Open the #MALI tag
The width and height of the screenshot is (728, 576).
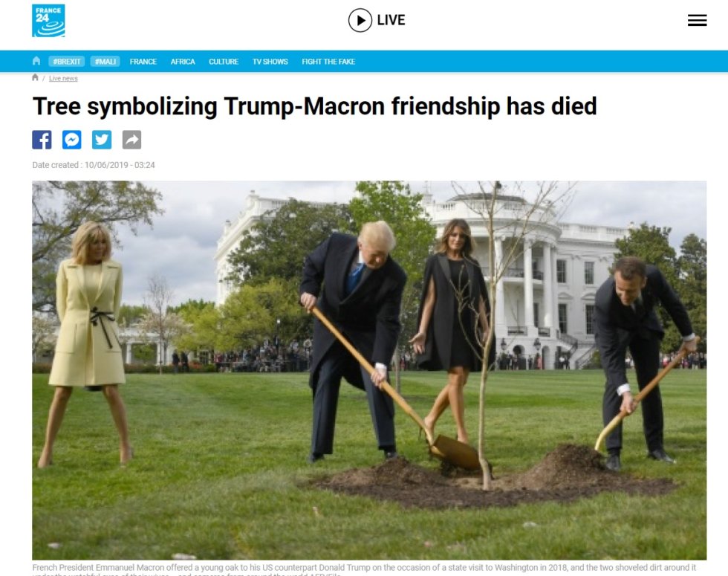(105, 61)
